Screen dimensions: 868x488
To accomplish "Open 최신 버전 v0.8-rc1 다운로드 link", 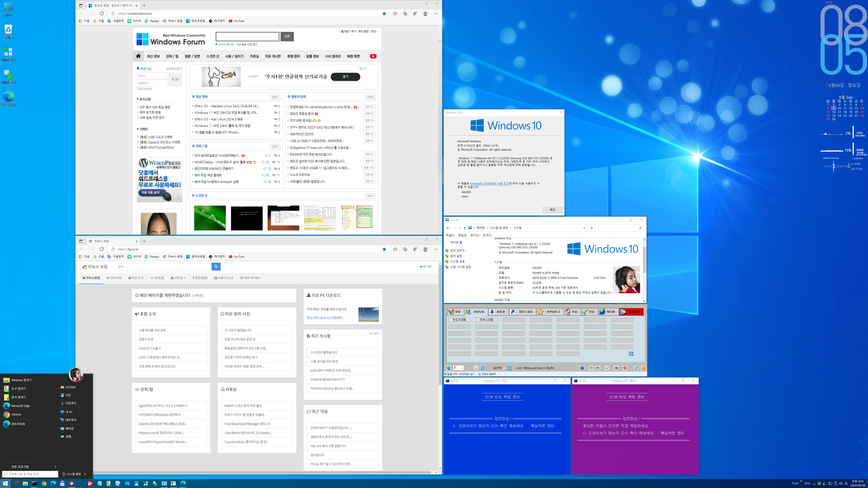I will pos(325,318).
